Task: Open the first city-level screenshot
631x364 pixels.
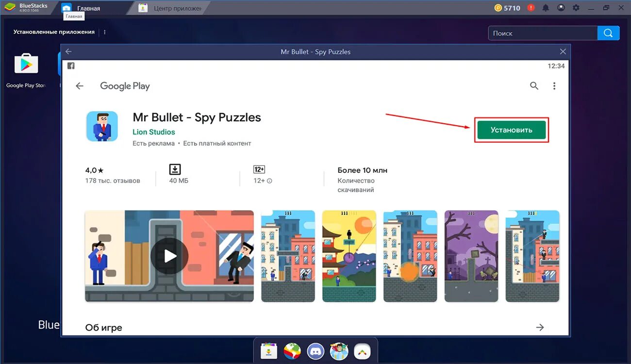Action: [288, 256]
